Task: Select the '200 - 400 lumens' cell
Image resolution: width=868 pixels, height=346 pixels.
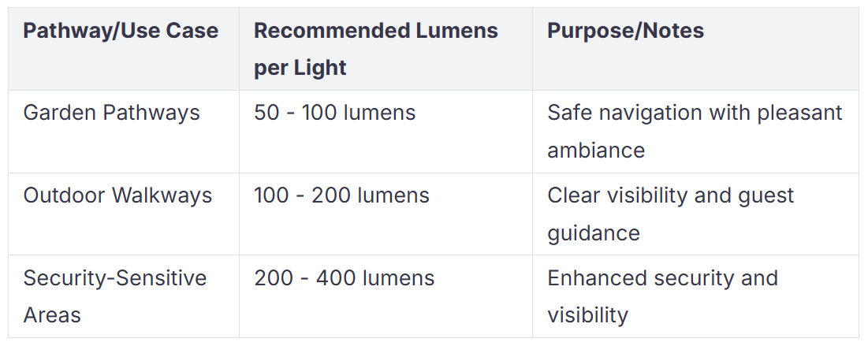Action: pyautogui.click(x=344, y=278)
